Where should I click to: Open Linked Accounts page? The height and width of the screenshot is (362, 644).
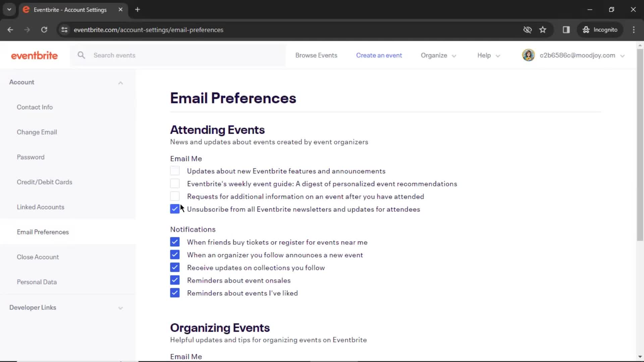[x=41, y=207]
